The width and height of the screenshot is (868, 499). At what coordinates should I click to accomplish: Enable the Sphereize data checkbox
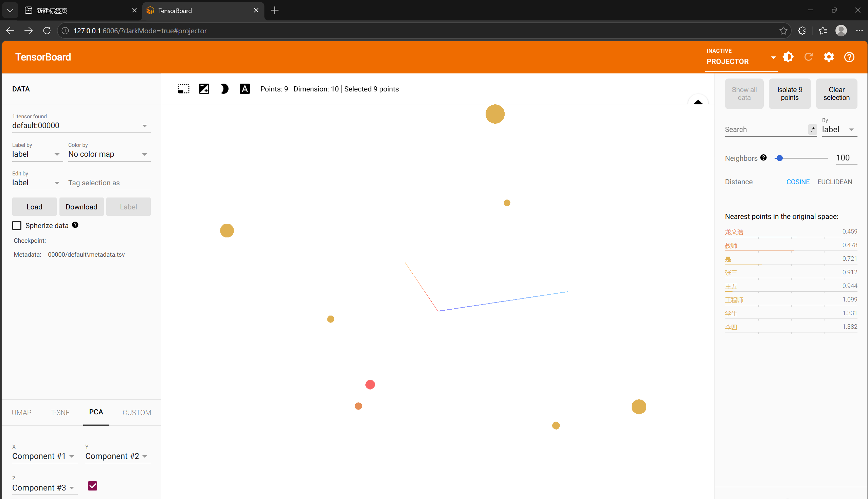[x=17, y=225]
